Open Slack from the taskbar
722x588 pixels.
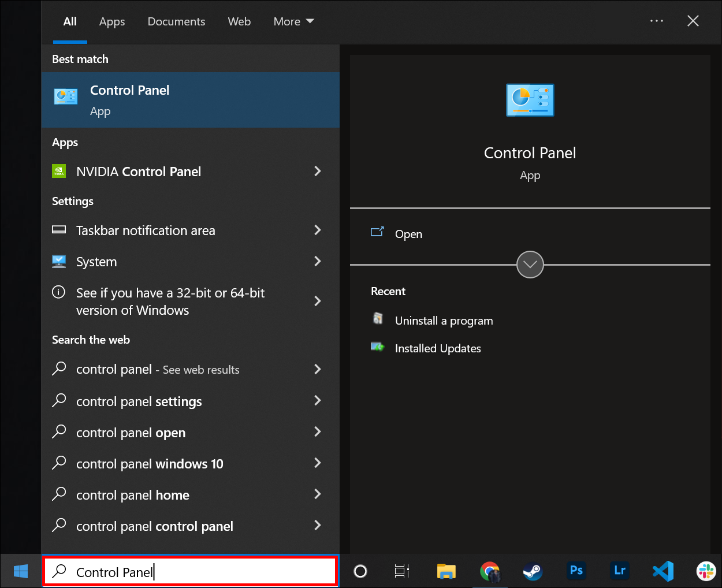[x=706, y=571]
